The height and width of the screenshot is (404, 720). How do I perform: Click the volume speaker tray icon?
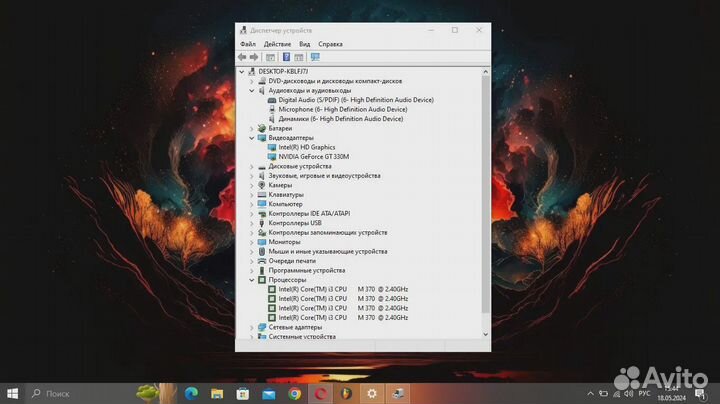(x=629, y=394)
